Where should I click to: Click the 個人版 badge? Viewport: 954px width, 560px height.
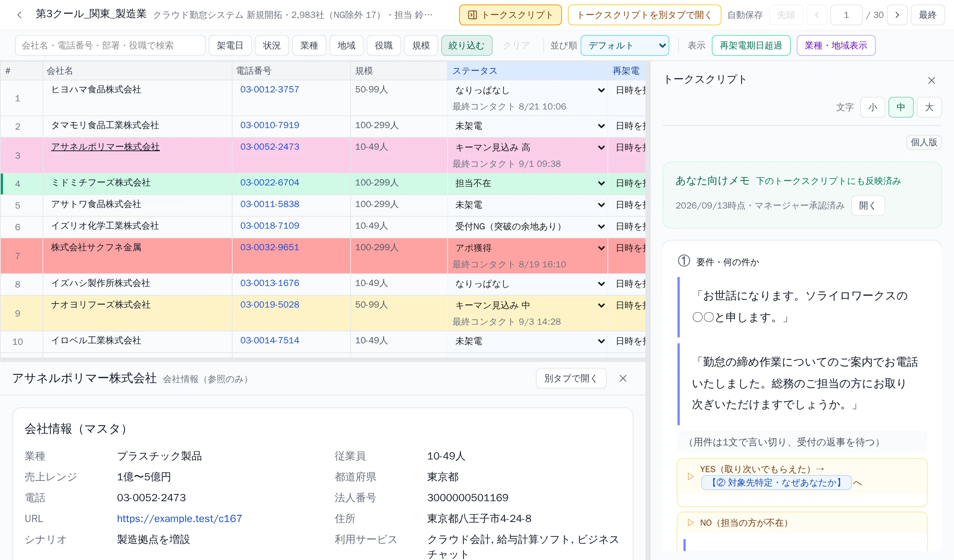(x=924, y=142)
